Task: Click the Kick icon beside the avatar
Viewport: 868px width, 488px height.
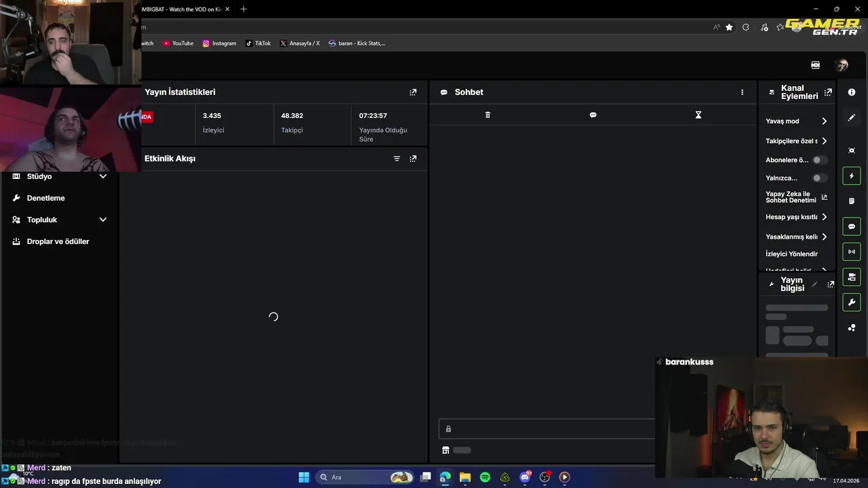Action: pos(816,65)
